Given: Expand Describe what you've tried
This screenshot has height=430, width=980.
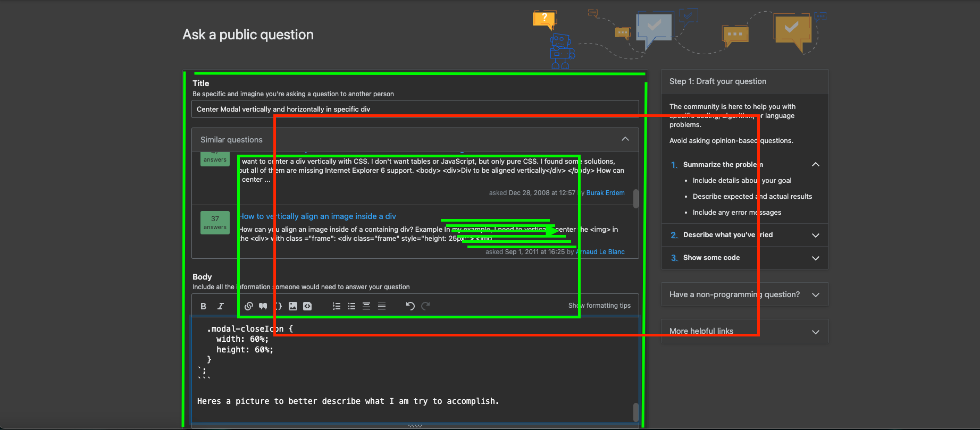Looking at the screenshot, I should [816, 235].
